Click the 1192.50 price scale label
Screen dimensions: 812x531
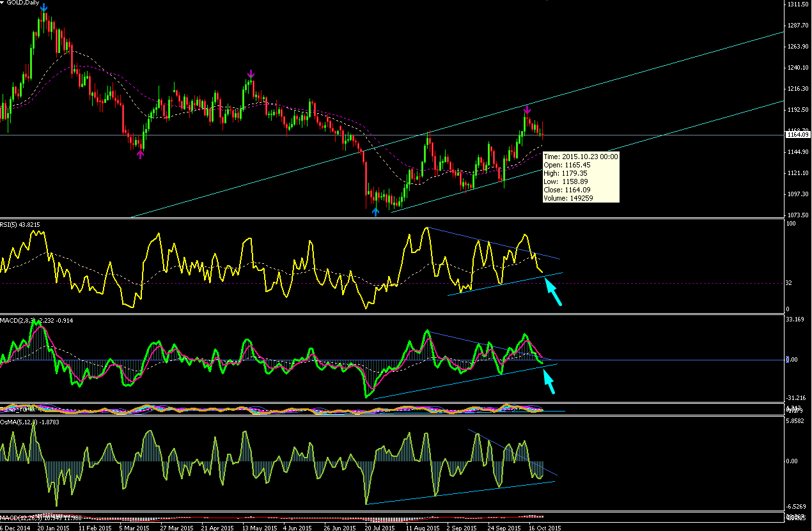799,110
